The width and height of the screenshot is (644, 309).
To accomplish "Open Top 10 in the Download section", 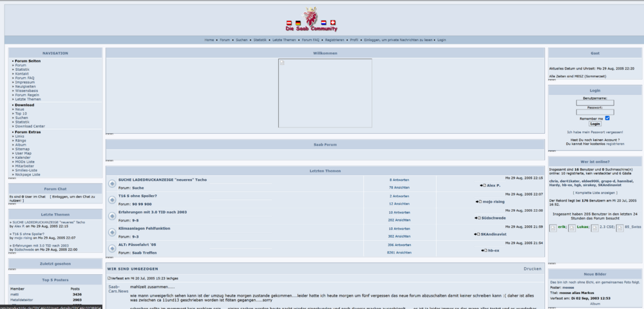I will 21,114.
